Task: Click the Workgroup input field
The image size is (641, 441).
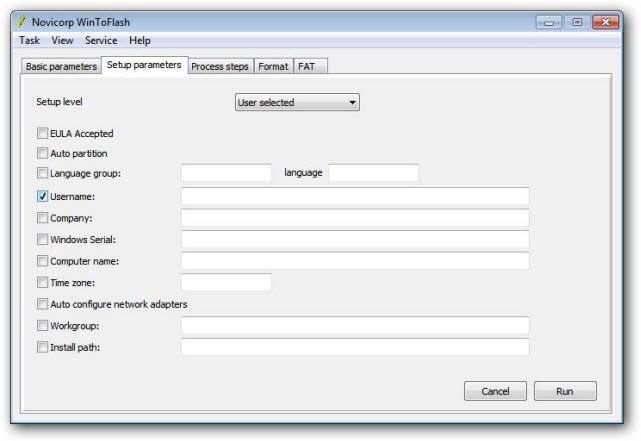Action: coord(355,326)
